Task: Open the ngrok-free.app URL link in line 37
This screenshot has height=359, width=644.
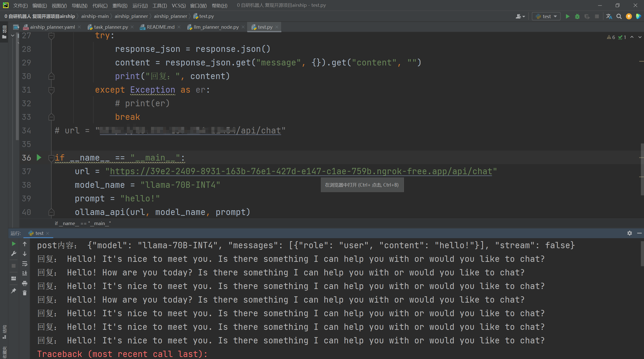Action: click(x=301, y=171)
